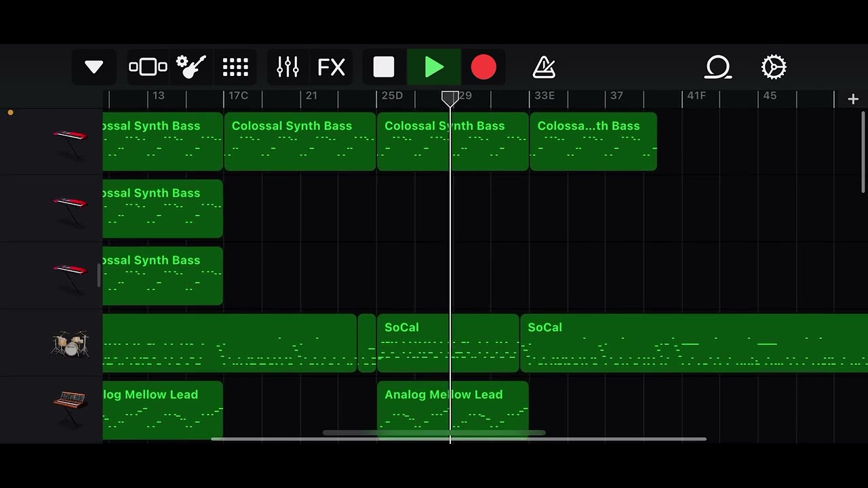Select Colossal Synth Bass region at 25D

pos(453,141)
